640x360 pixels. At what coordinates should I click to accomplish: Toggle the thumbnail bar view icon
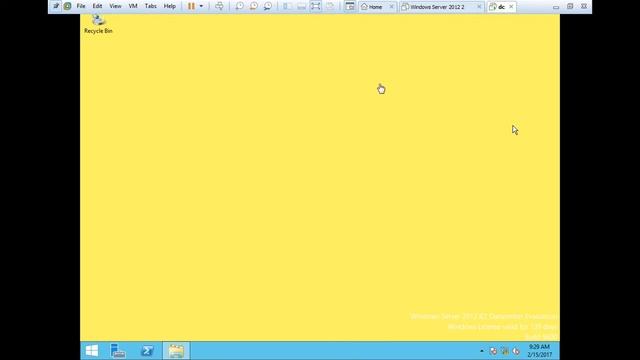(301, 6)
